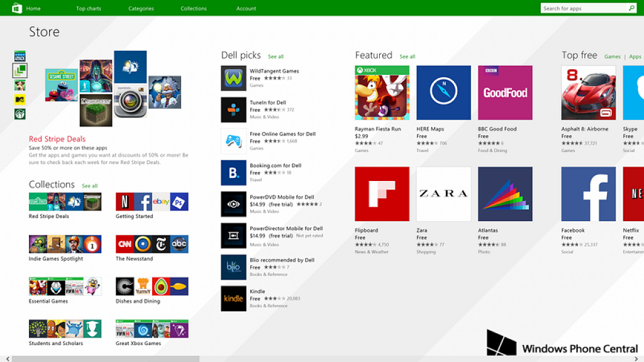
Task: Open the WildTangent Games app icon
Action: [233, 78]
